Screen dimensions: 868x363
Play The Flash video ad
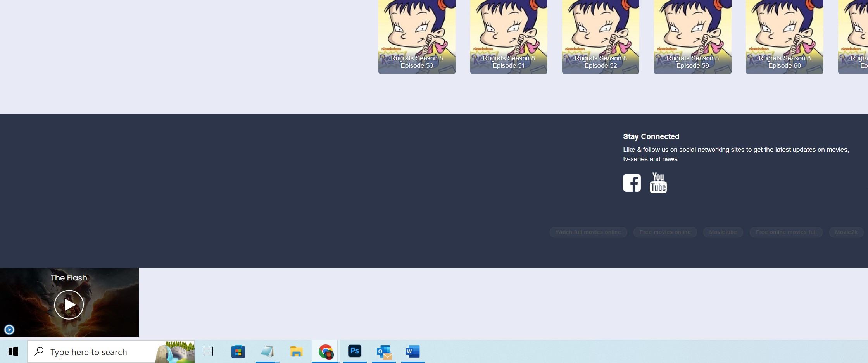click(69, 305)
